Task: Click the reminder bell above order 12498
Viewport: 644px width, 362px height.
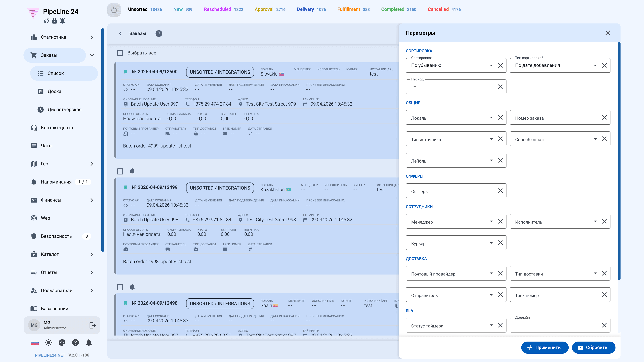Action: 132,287
